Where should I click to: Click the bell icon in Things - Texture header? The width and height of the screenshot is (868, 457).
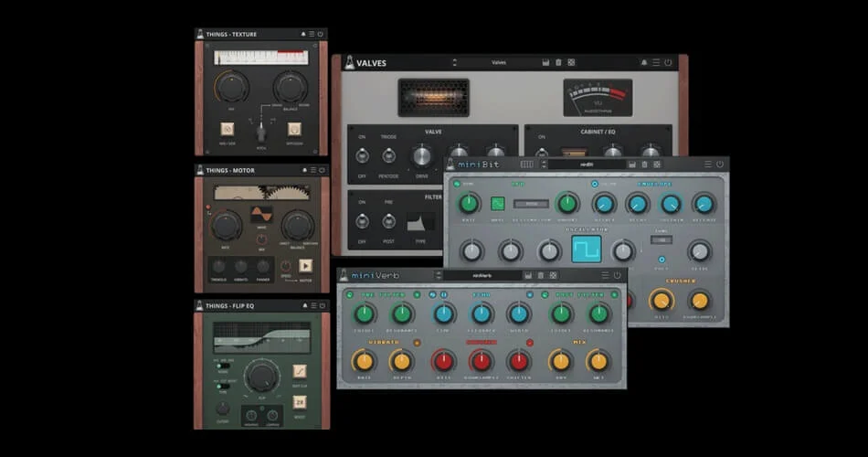pos(302,35)
